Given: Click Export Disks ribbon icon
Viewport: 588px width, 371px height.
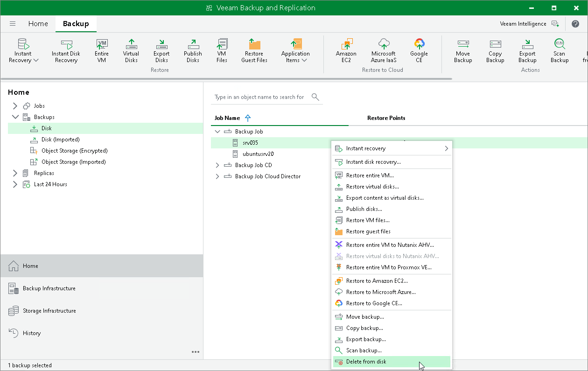Looking at the screenshot, I should [161, 50].
